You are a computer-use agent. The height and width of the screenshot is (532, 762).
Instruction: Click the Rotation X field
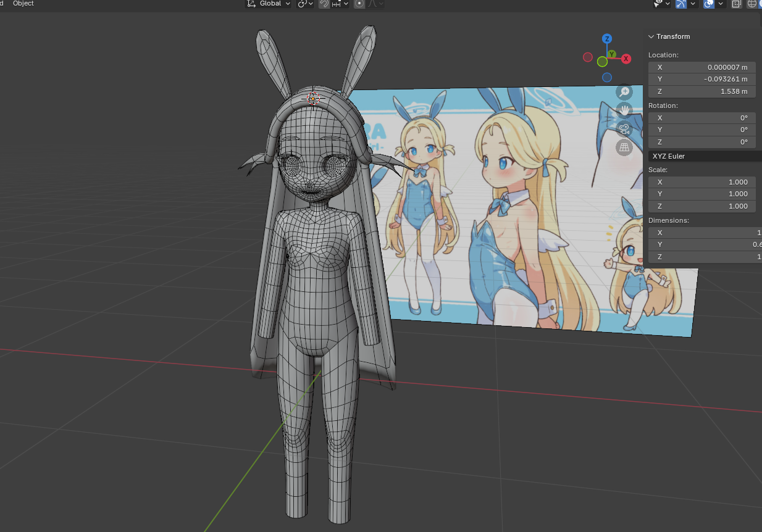[x=702, y=118]
